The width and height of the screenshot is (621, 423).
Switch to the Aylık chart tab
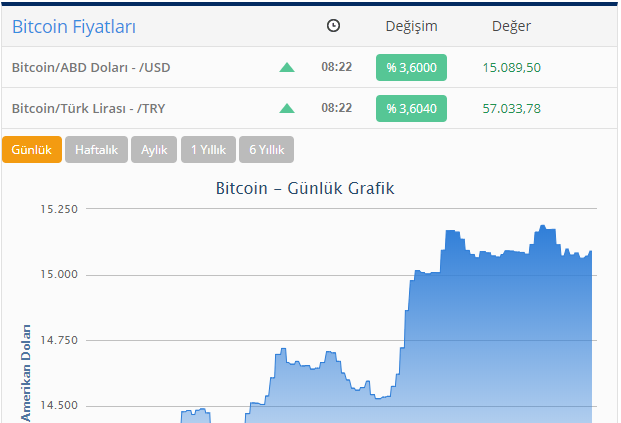[x=154, y=150]
